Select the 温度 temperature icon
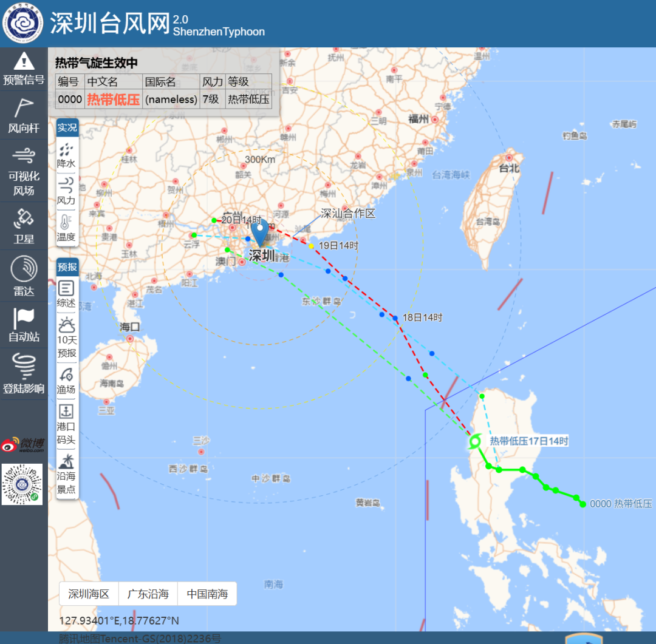This screenshot has width=656, height=644. click(x=67, y=228)
